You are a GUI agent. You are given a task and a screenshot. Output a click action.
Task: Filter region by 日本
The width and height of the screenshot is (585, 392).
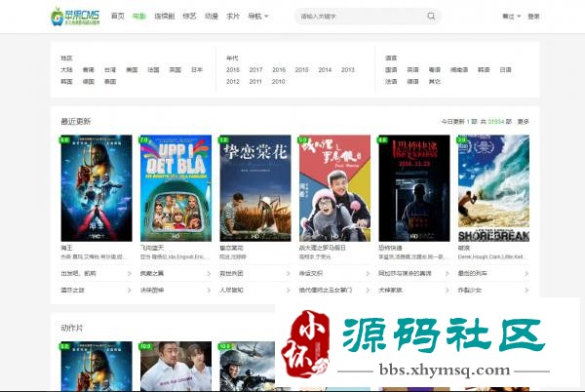pyautogui.click(x=197, y=70)
